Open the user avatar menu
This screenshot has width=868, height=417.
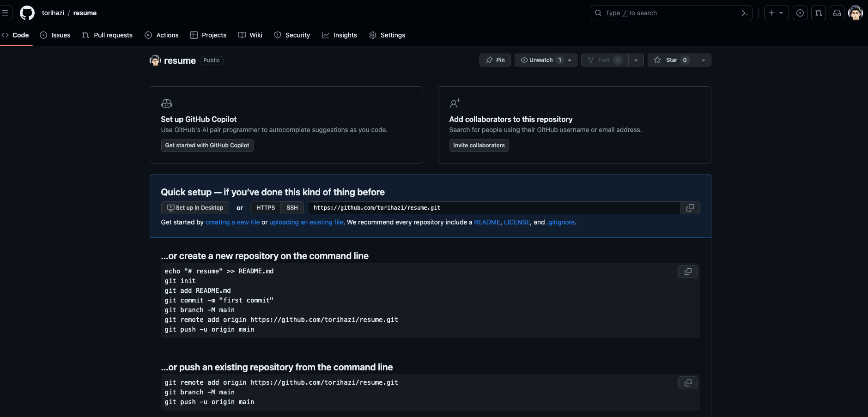tap(856, 13)
